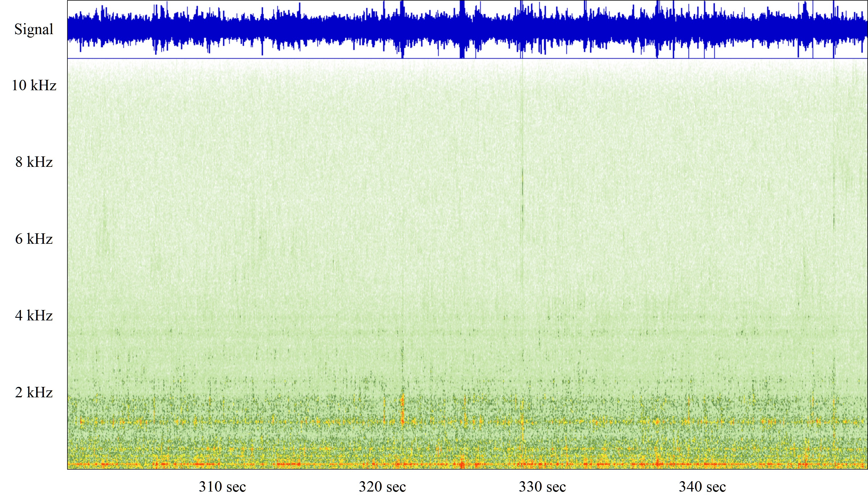This screenshot has width=868, height=504.
Task: Select the 8 kHz frequency label
Action: pos(34,162)
